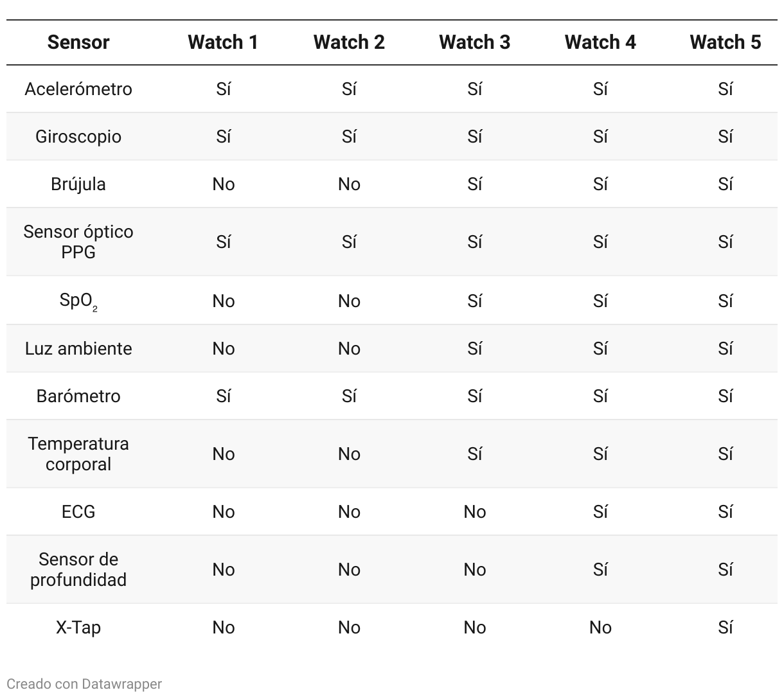Screen dimensions: 784x699
Task: Click the Watch 5 column header
Action: tap(725, 42)
